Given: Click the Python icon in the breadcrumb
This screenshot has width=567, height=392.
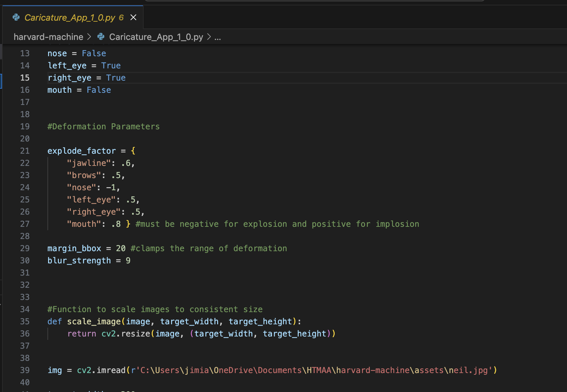Looking at the screenshot, I should click(101, 37).
